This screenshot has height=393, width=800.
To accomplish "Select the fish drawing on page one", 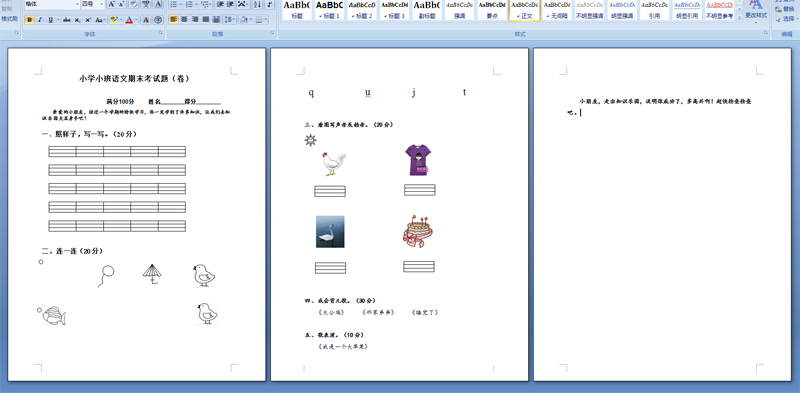I will click(x=54, y=315).
